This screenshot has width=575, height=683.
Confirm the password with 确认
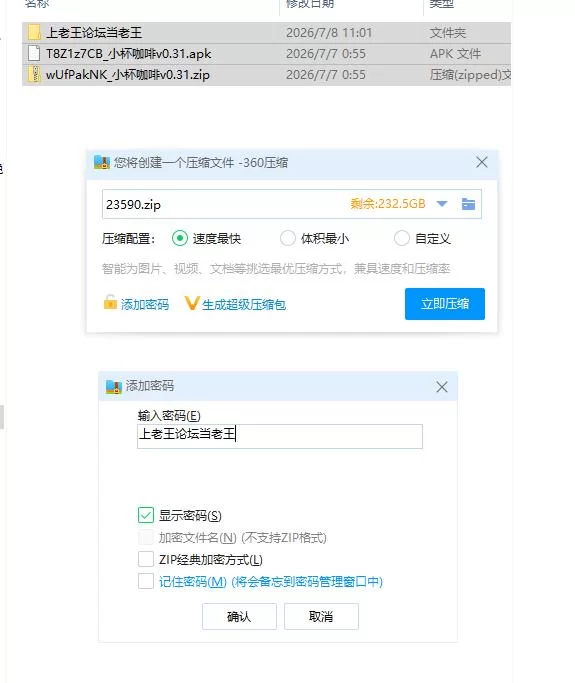click(239, 616)
